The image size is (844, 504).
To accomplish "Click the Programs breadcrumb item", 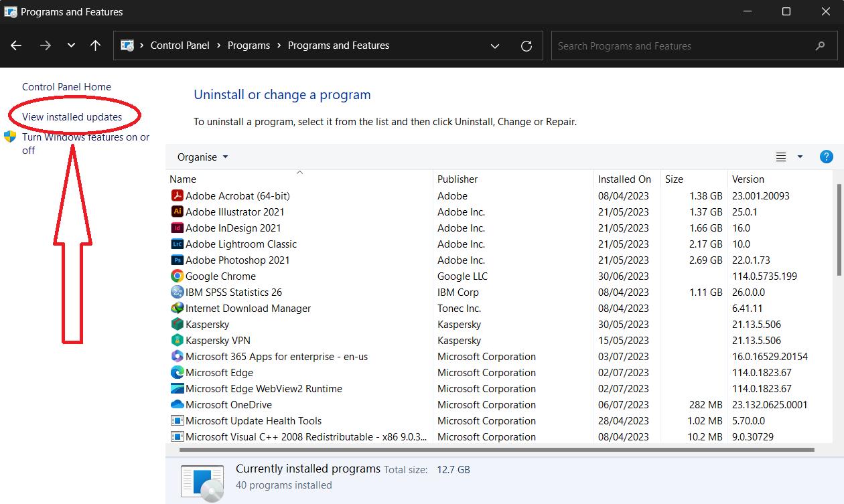I will [x=249, y=46].
